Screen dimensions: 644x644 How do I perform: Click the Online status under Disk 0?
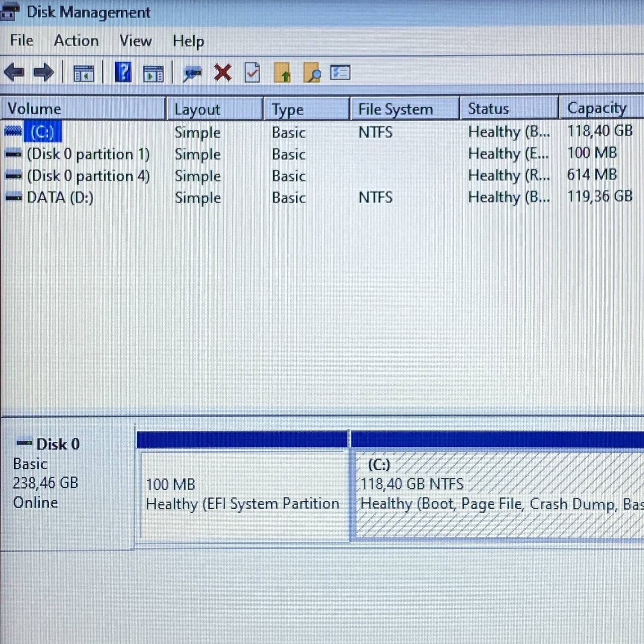[x=35, y=503]
